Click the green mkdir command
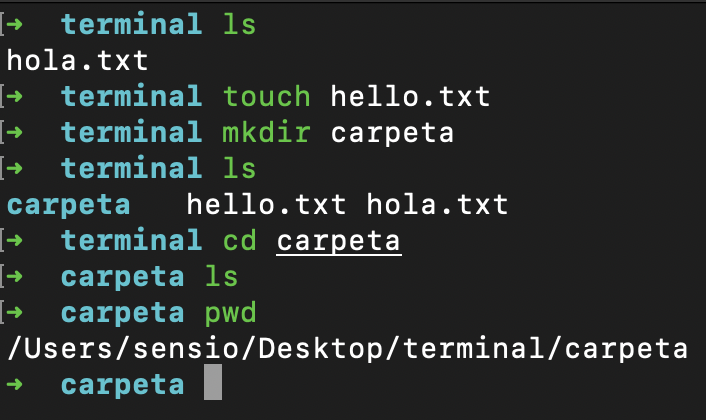 [x=267, y=132]
